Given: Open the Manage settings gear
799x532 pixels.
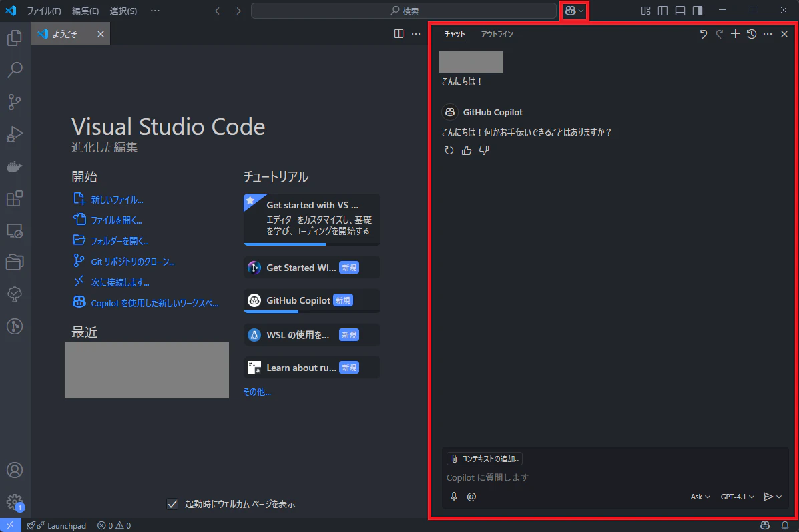Looking at the screenshot, I should pyautogui.click(x=15, y=502).
